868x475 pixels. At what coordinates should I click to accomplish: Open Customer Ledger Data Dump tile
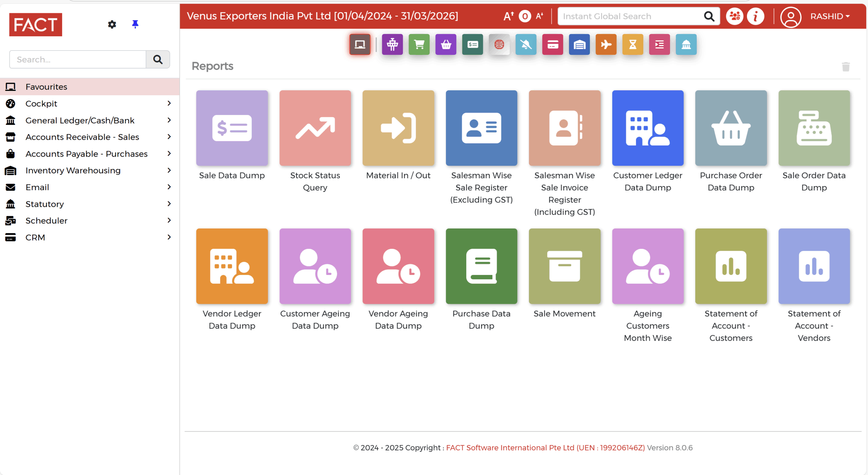[x=648, y=128]
